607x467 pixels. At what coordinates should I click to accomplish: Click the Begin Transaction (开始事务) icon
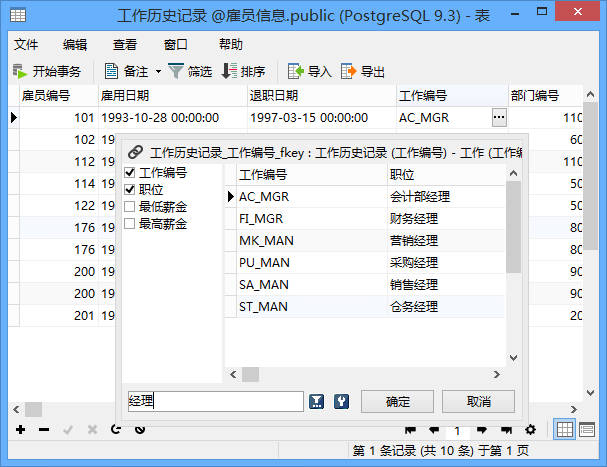(20, 71)
